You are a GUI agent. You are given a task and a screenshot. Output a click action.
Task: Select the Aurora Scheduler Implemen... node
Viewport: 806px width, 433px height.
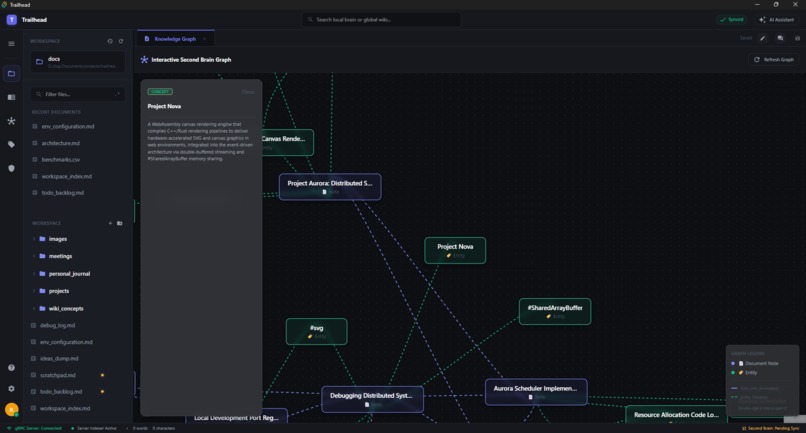click(536, 392)
